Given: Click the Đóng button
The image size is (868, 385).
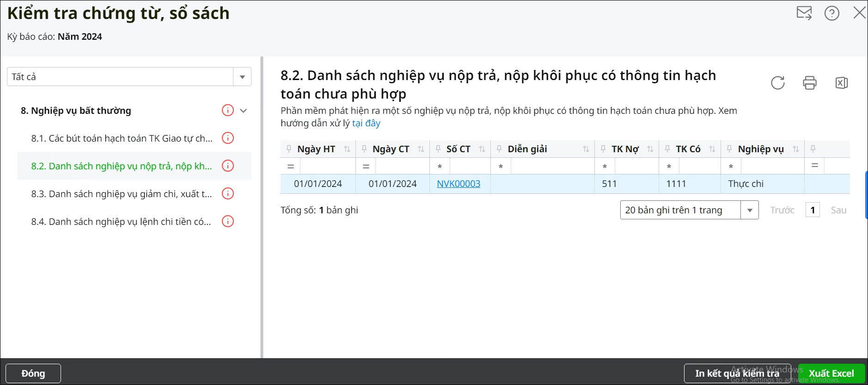Looking at the screenshot, I should pyautogui.click(x=33, y=373).
